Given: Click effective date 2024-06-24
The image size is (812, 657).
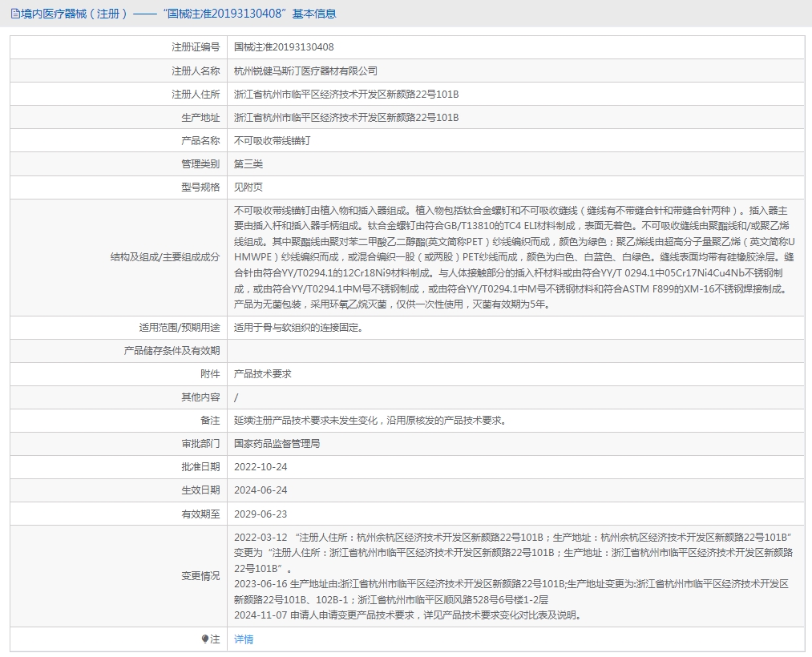Looking at the screenshot, I should tap(261, 490).
